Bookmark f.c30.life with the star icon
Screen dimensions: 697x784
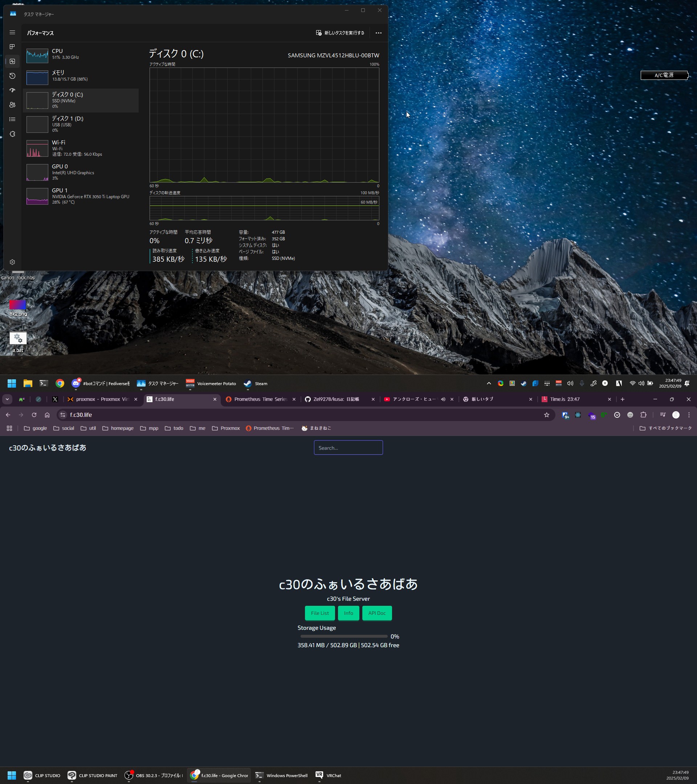pyautogui.click(x=546, y=415)
